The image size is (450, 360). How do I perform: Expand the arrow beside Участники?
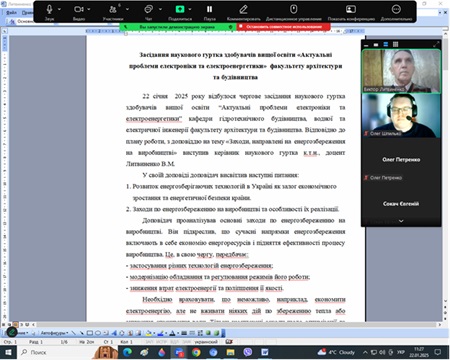click(x=127, y=9)
